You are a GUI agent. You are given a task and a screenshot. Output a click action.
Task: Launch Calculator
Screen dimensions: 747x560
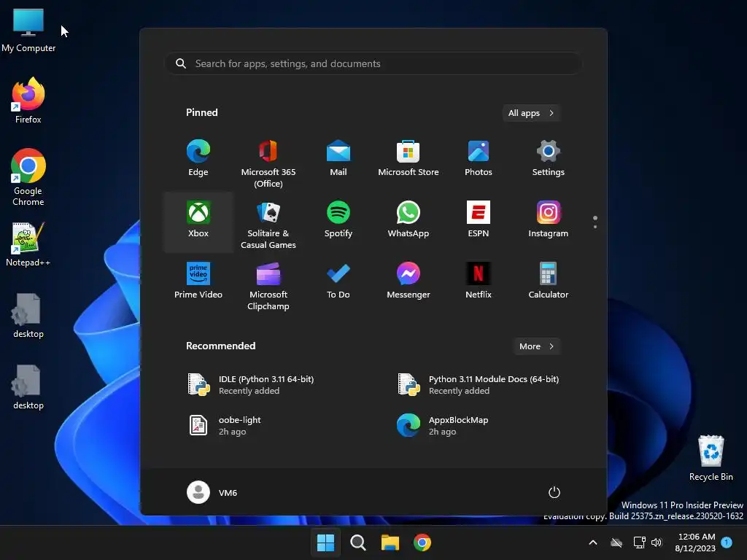[549, 281]
